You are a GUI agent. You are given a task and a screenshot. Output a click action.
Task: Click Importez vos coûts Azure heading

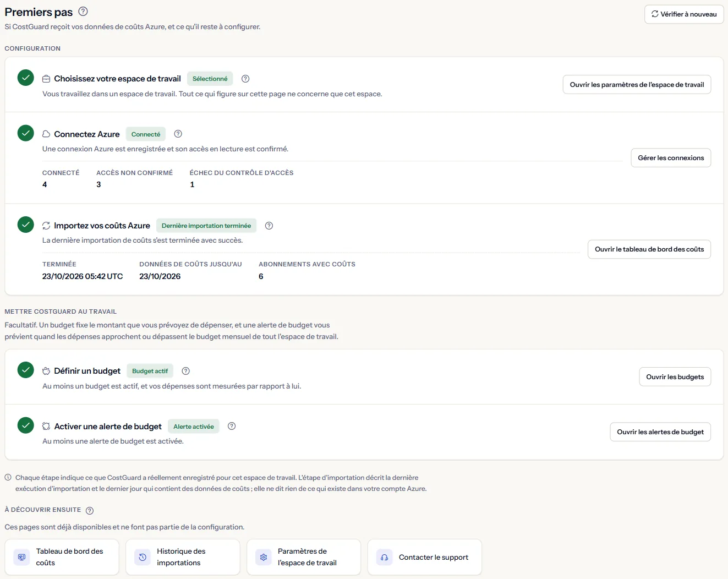[102, 226]
